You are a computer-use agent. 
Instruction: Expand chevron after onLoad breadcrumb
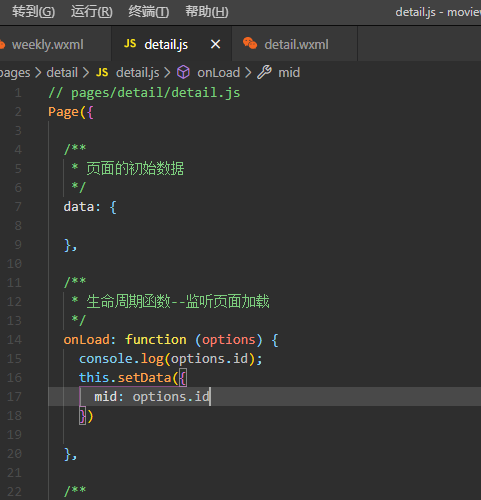tap(248, 73)
